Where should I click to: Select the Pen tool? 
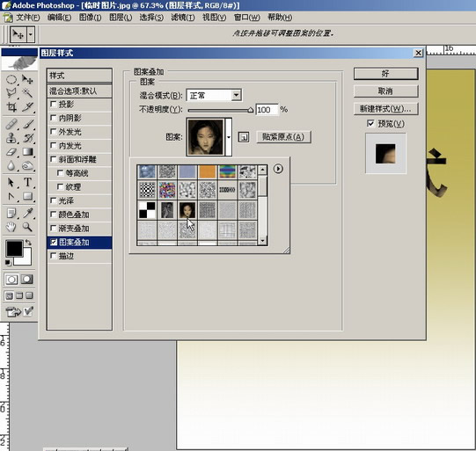pyautogui.click(x=11, y=197)
